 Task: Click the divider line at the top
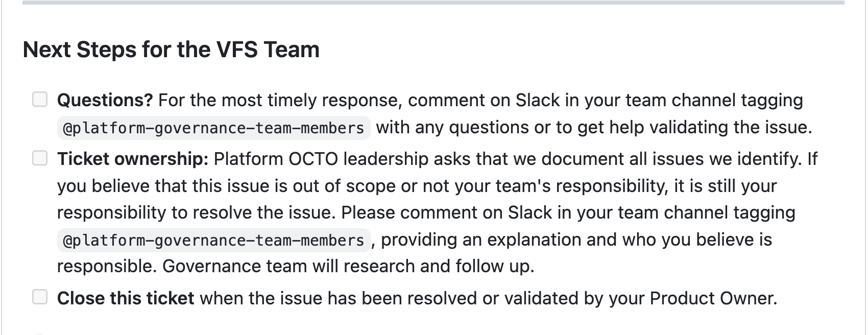(434, 3)
